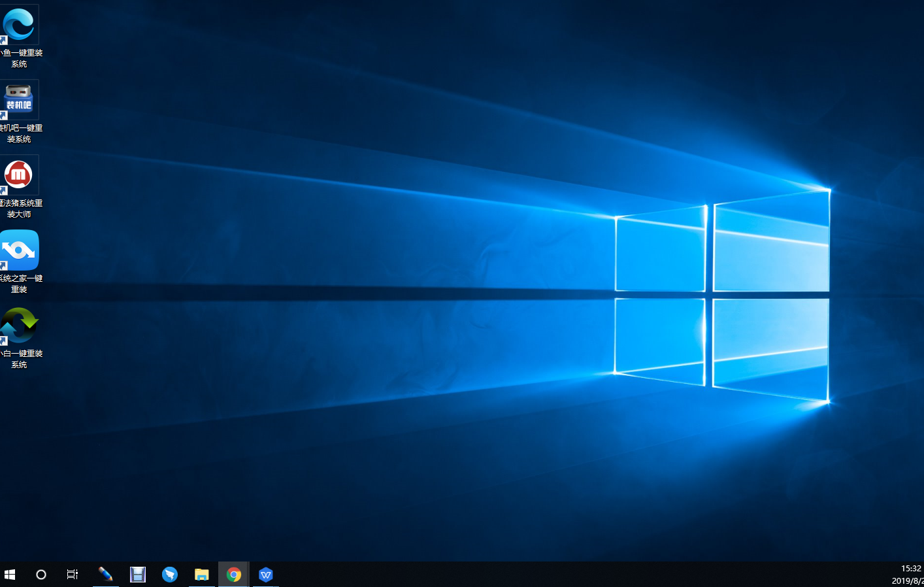Click the 小鱼一键重装系统 label text
924x587 pixels.
20,58
